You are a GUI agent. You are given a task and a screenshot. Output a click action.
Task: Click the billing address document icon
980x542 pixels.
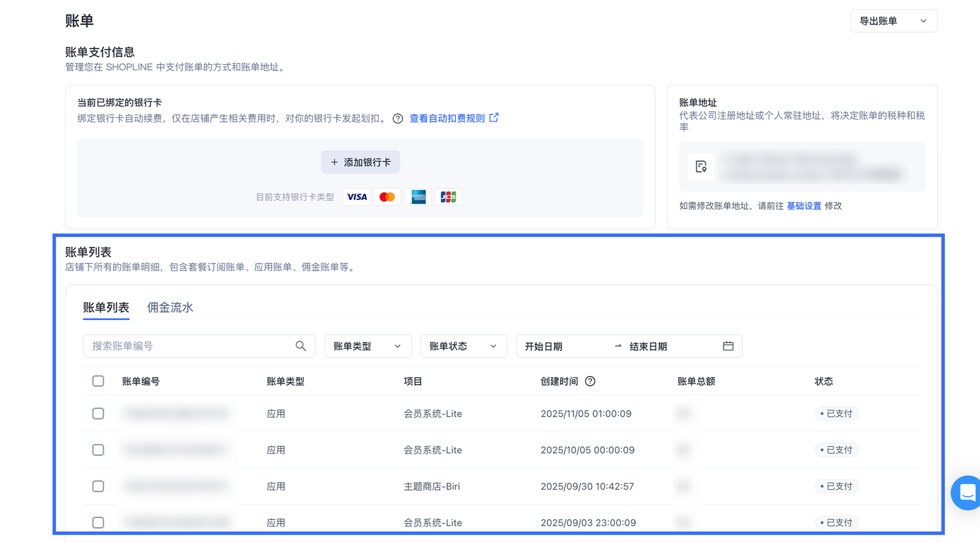[x=701, y=167]
